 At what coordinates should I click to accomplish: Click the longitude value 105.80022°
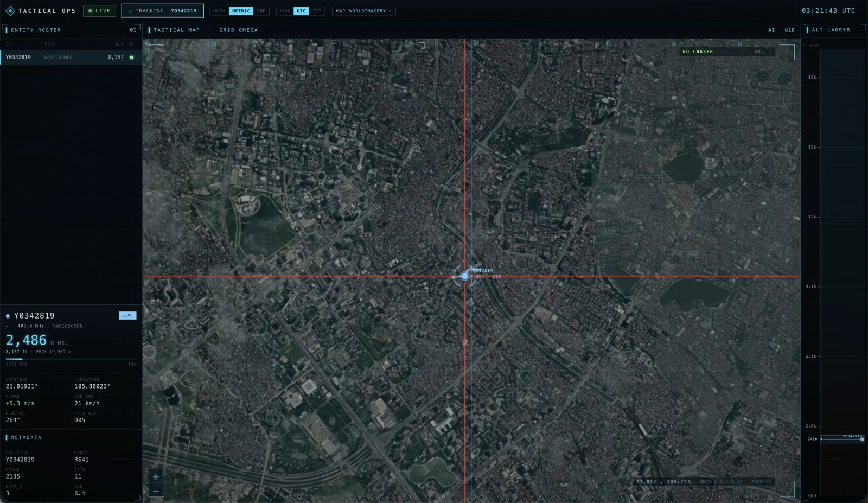coord(92,386)
